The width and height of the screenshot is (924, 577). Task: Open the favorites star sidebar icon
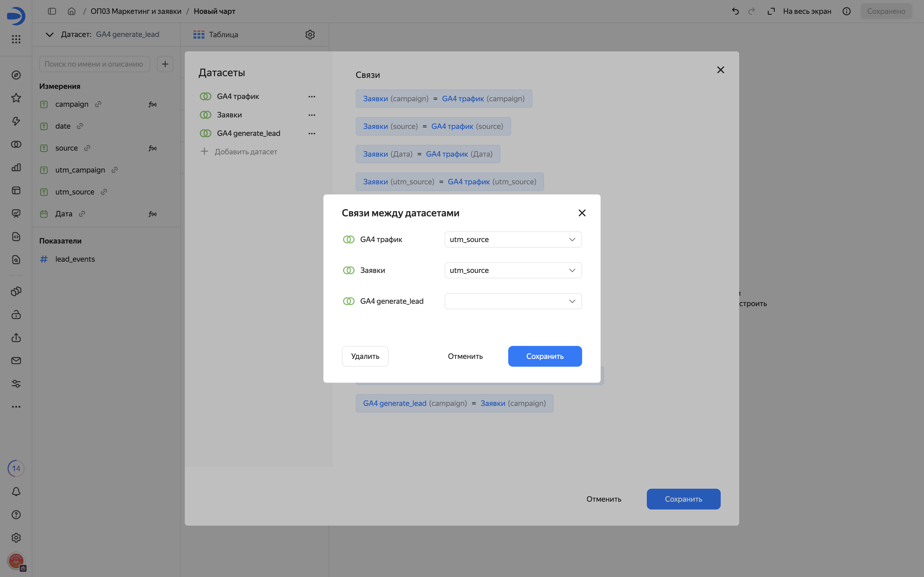pos(16,98)
